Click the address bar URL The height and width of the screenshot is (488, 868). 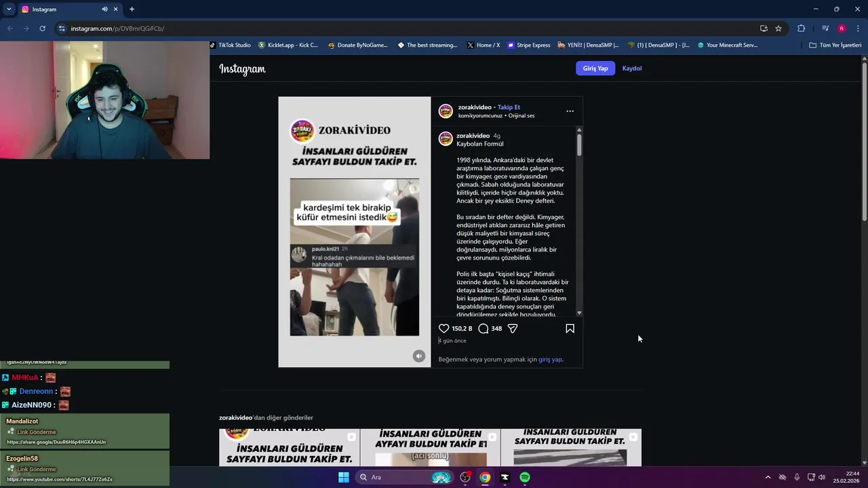[x=117, y=28]
